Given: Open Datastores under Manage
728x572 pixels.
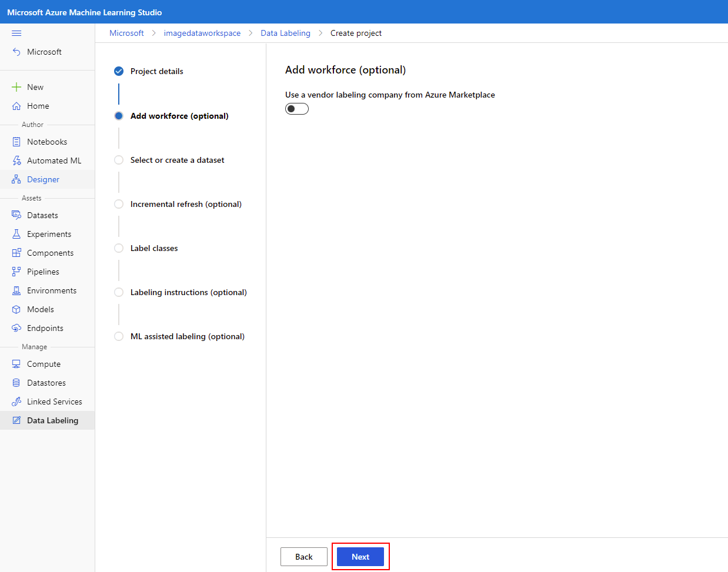Looking at the screenshot, I should (x=47, y=383).
